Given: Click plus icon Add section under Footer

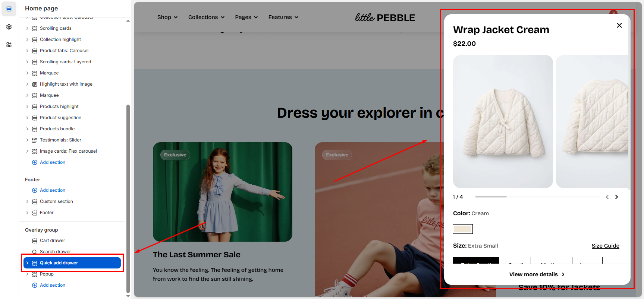Looking at the screenshot, I should 35,190.
